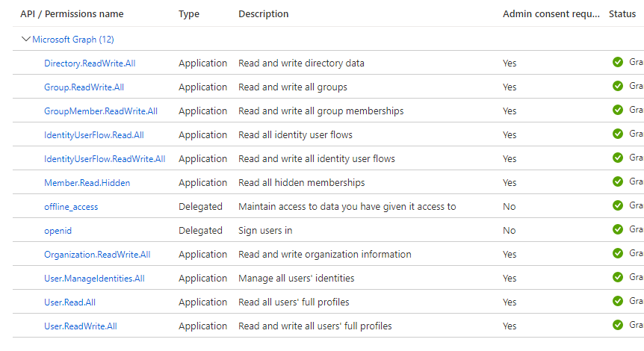
Task: Click the Status column header
Action: [x=622, y=14]
